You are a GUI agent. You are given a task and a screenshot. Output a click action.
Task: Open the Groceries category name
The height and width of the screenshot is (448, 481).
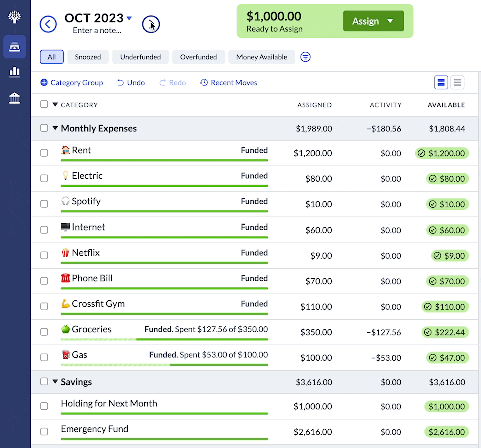pos(91,329)
